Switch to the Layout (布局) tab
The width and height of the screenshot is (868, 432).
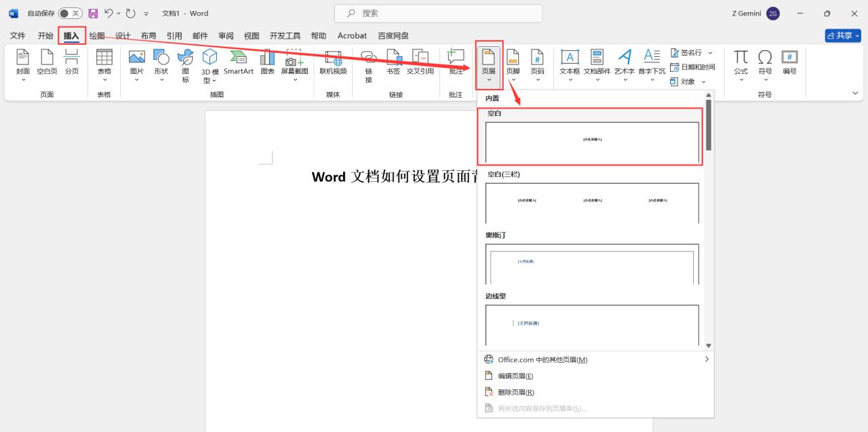pos(149,35)
